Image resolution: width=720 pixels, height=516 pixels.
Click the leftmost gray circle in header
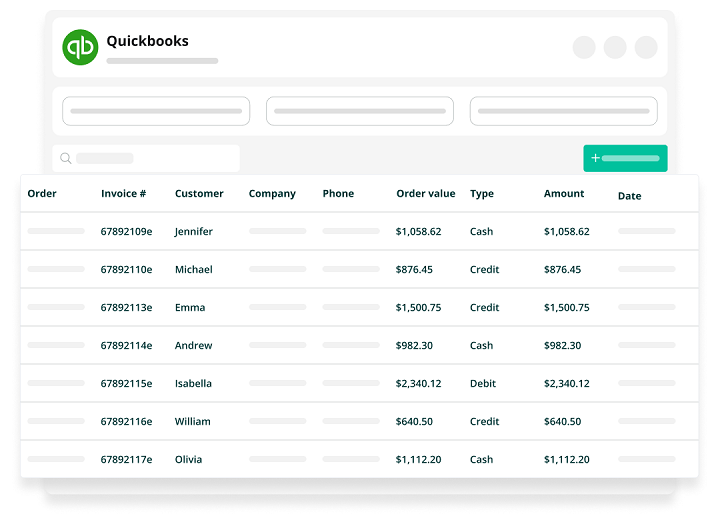pyautogui.click(x=584, y=47)
